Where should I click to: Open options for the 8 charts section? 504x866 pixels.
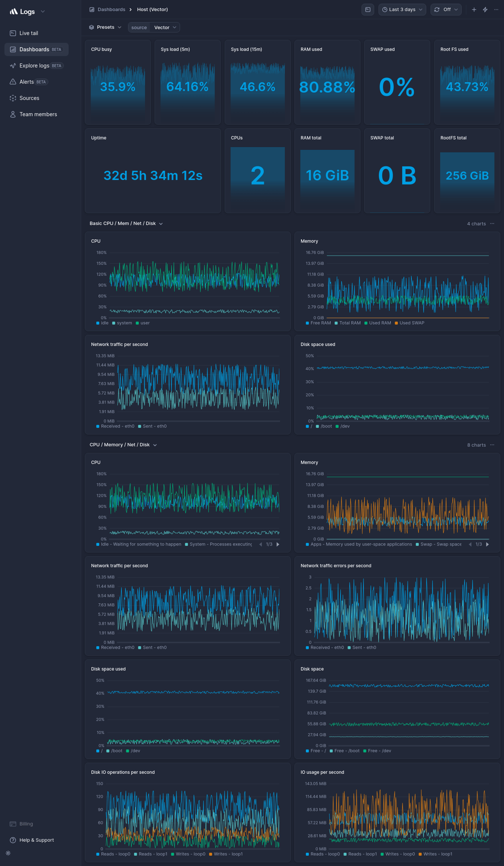[492, 445]
